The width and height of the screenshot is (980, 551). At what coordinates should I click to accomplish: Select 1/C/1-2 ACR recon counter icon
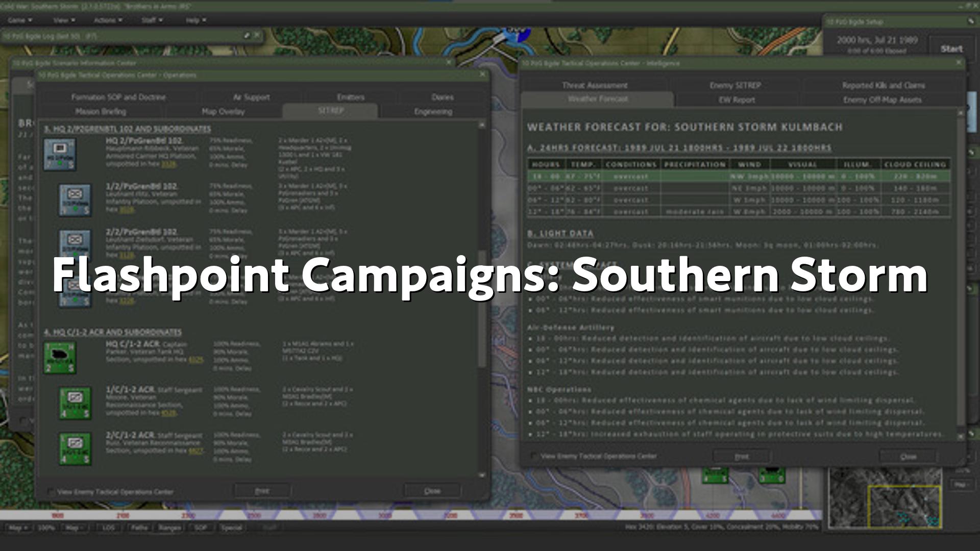[x=75, y=403]
